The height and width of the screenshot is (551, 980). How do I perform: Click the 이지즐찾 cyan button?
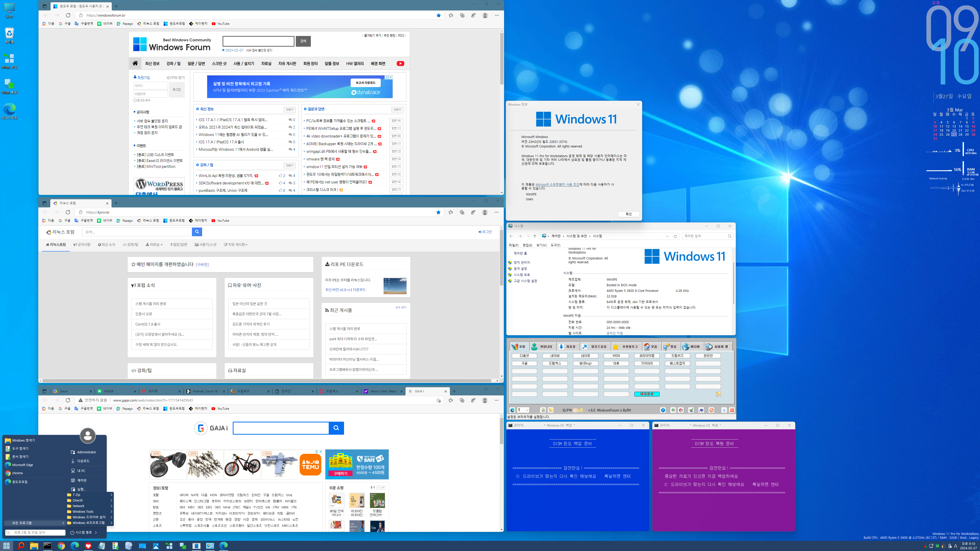point(646,394)
